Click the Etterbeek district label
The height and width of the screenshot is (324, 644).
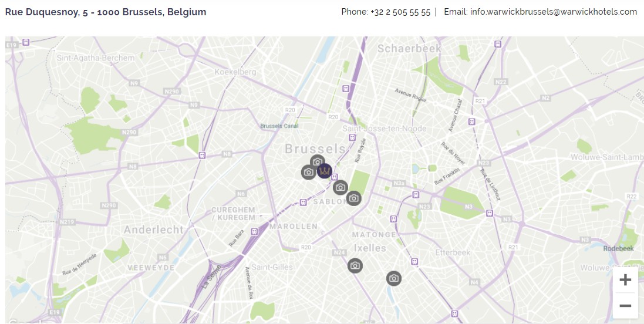[453, 252]
